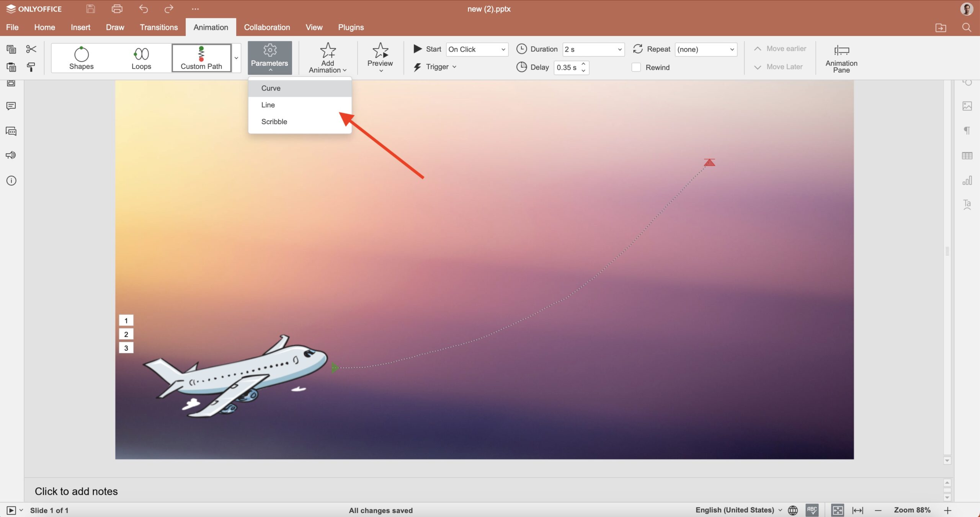The width and height of the screenshot is (980, 517).
Task: Switch to the Home tab
Action: [44, 27]
